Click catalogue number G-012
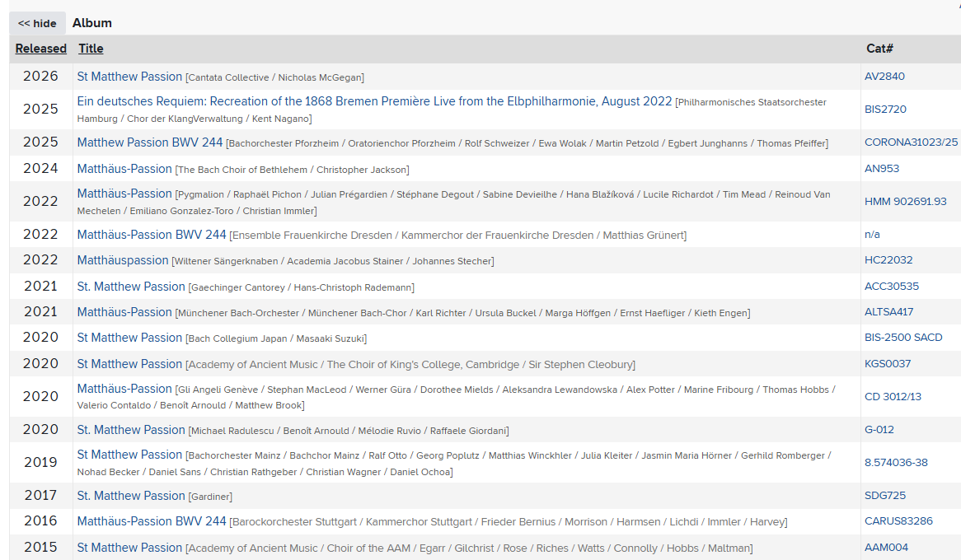 click(x=879, y=430)
